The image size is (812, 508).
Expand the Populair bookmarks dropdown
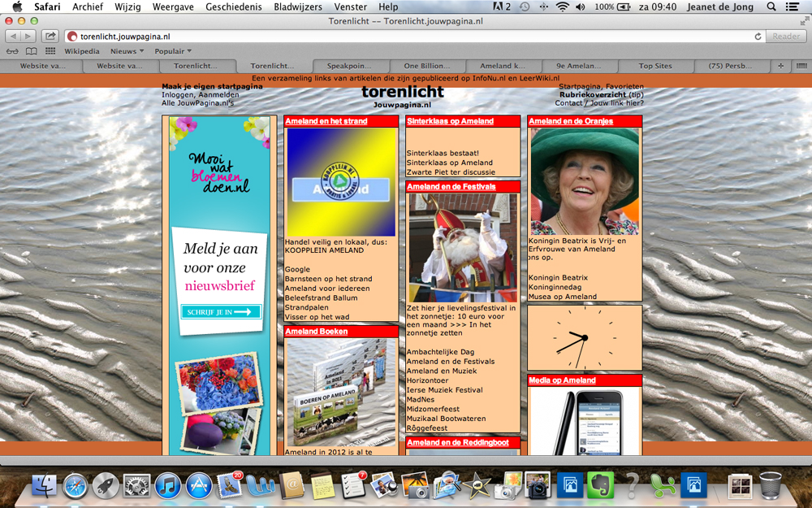coord(173,51)
